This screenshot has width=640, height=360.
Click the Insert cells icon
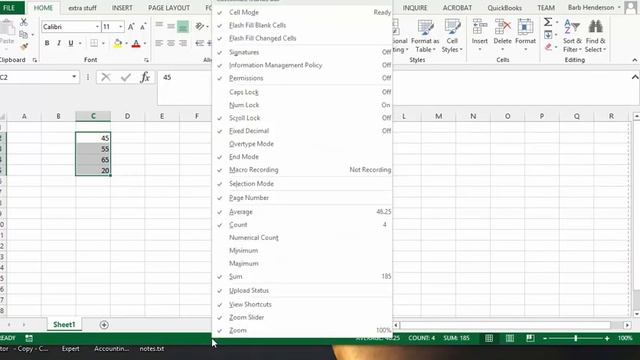pyautogui.click(x=480, y=27)
